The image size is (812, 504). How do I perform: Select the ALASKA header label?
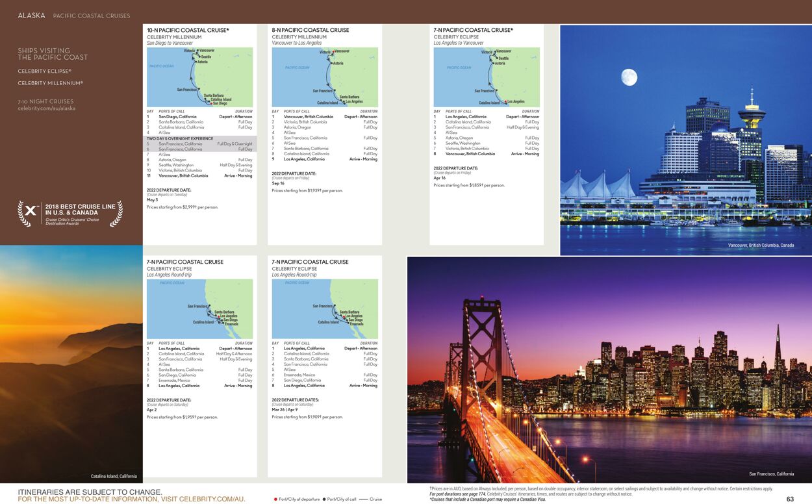(x=31, y=16)
